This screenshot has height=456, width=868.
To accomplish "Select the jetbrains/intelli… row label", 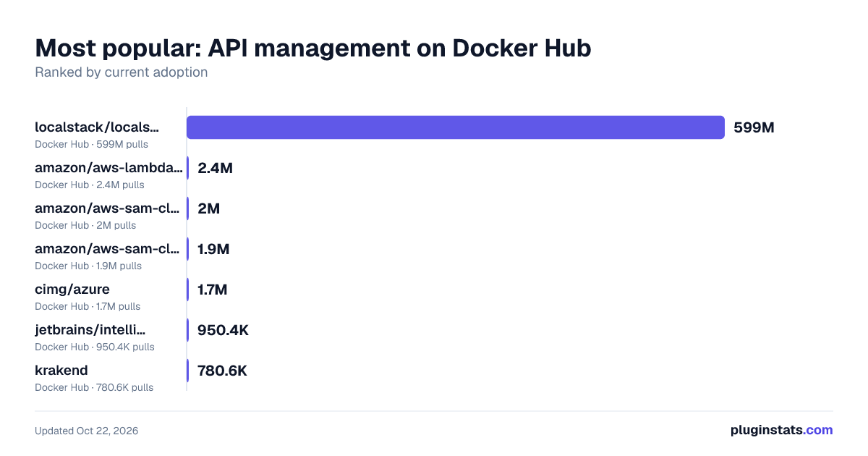I will point(90,330).
